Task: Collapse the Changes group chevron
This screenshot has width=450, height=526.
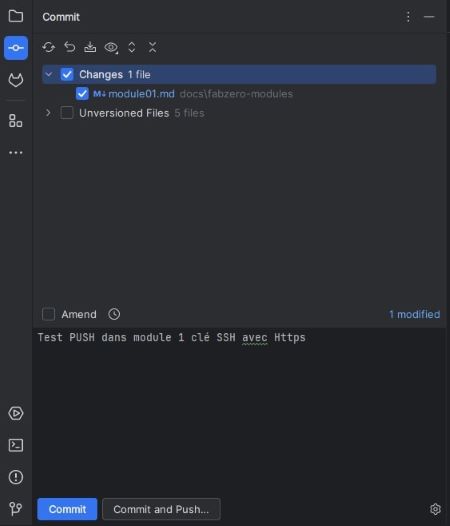Action: (x=49, y=74)
